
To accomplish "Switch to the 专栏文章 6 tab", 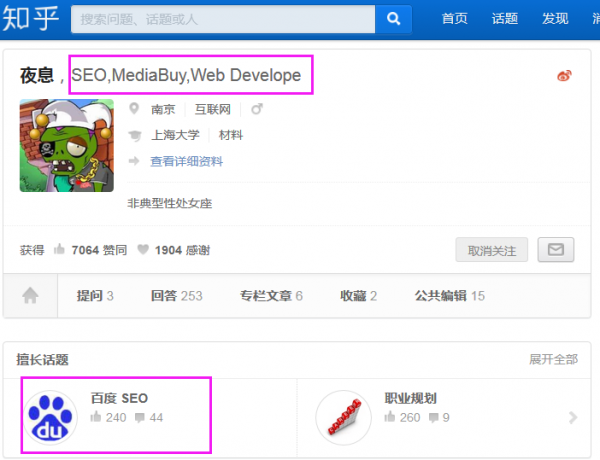I will [x=271, y=295].
